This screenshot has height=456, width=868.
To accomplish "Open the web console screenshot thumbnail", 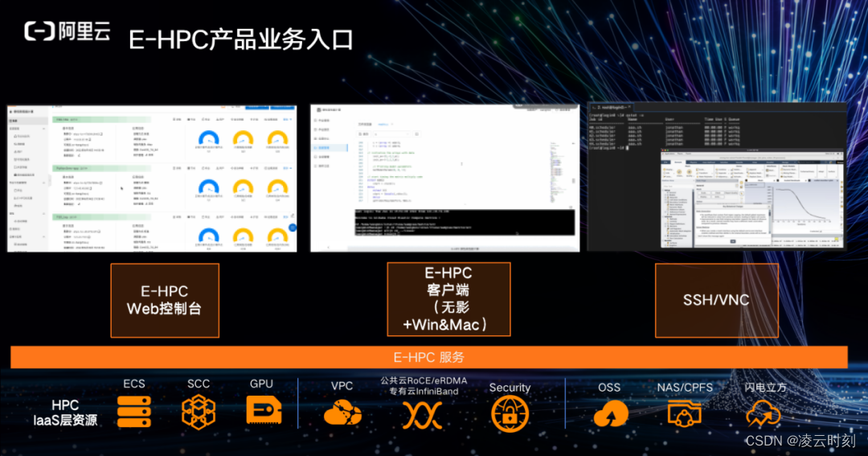I will (152, 178).
